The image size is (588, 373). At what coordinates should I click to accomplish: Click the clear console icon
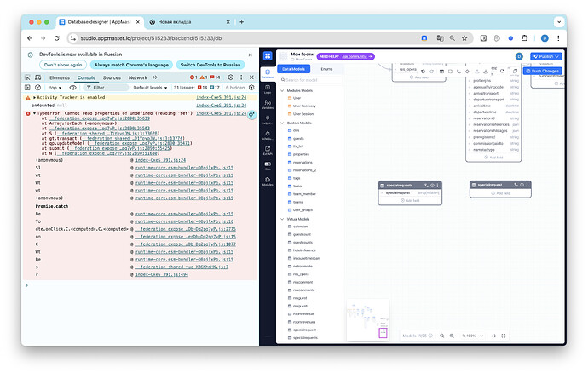(37, 88)
